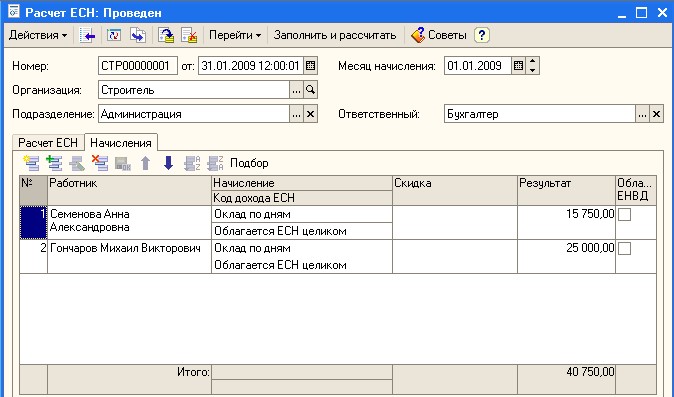Click Оклад по дням in Гончаров row
Screen dimensions: 674x397
302,248
